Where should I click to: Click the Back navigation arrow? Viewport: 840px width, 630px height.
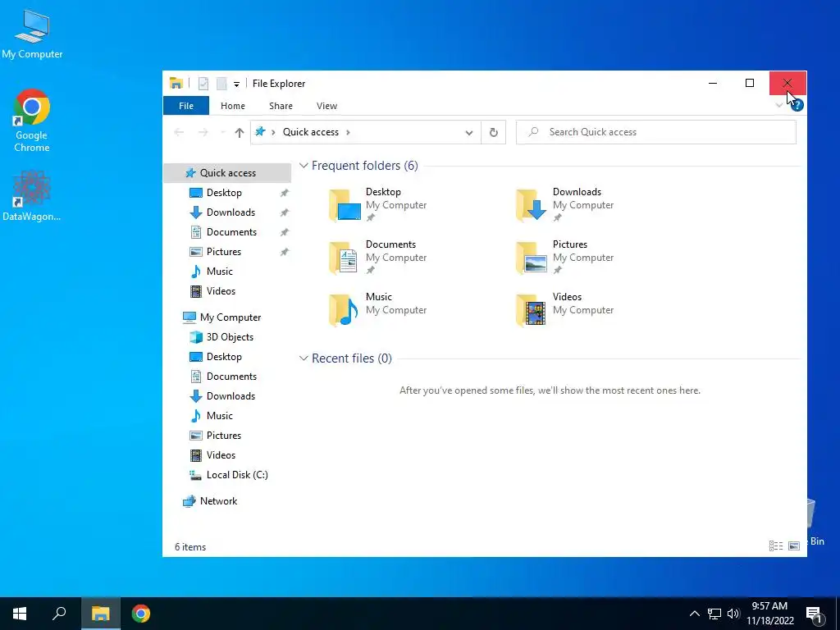tap(179, 132)
